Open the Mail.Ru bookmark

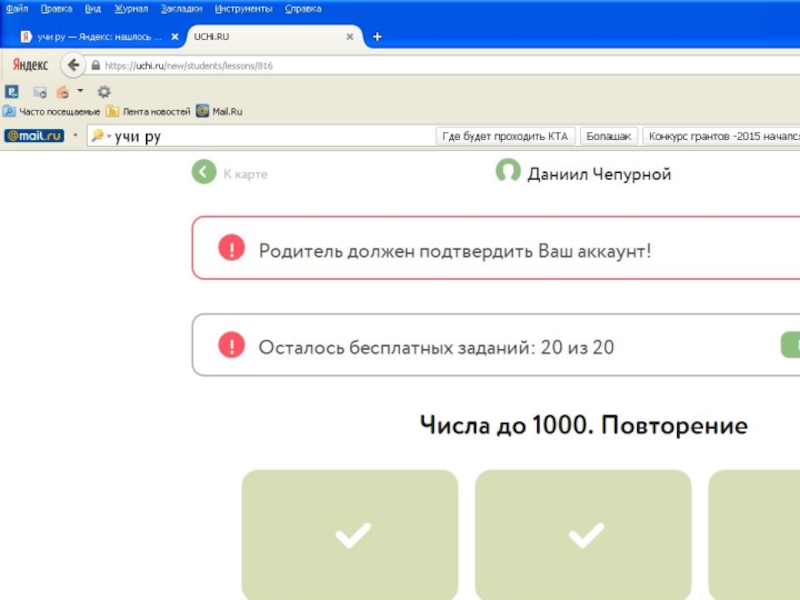[x=219, y=111]
